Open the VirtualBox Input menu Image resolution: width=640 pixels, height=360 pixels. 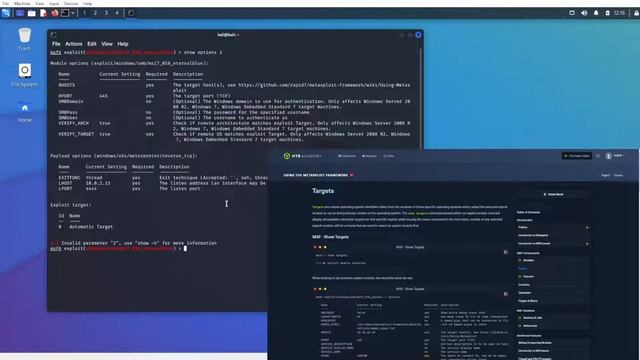coord(54,3)
